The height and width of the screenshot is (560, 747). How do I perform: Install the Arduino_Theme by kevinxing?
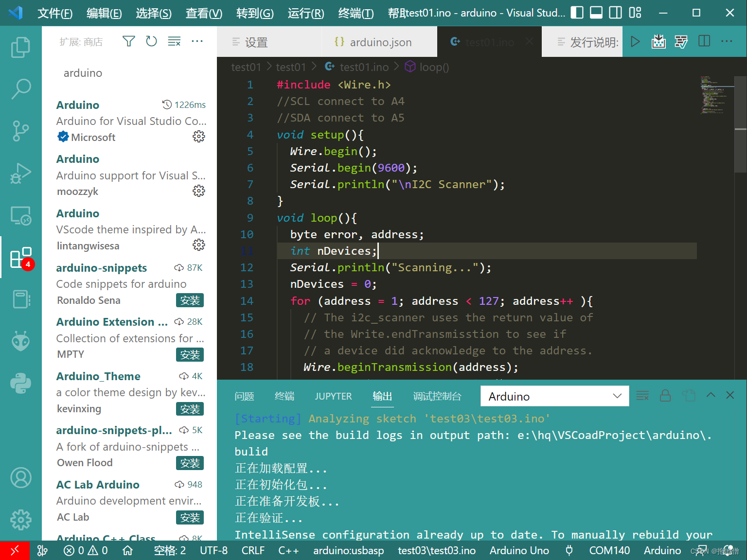point(190,409)
